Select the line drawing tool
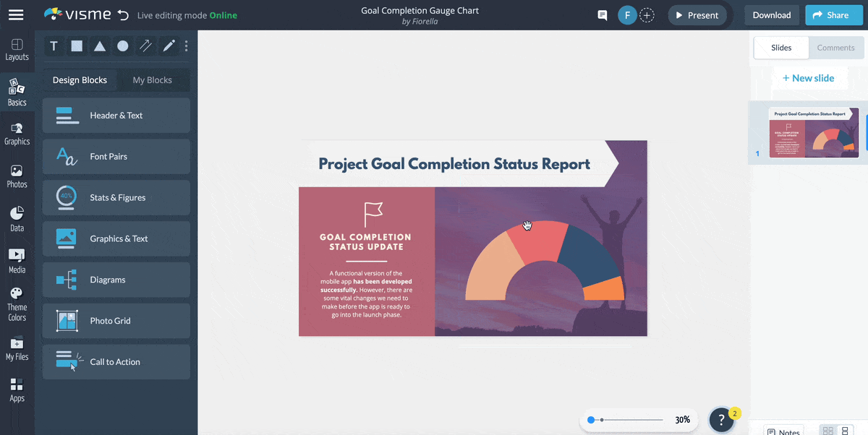Screen dimensions: 868x435 [x=145, y=46]
